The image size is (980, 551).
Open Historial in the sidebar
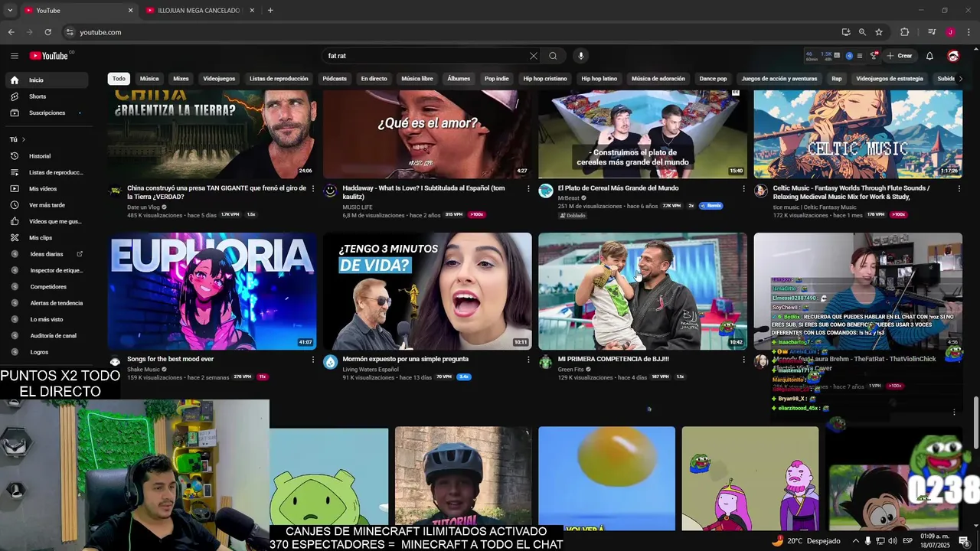(48, 156)
